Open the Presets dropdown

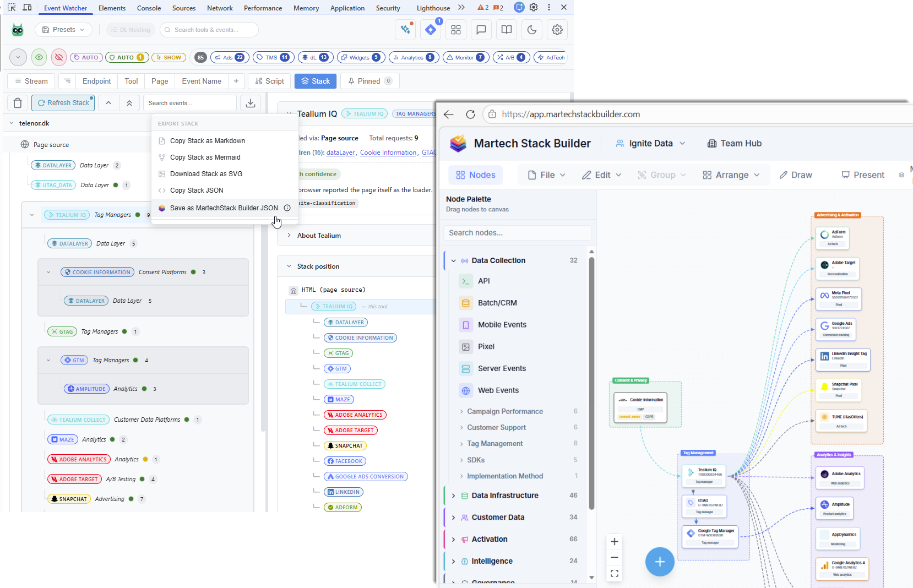pos(64,30)
